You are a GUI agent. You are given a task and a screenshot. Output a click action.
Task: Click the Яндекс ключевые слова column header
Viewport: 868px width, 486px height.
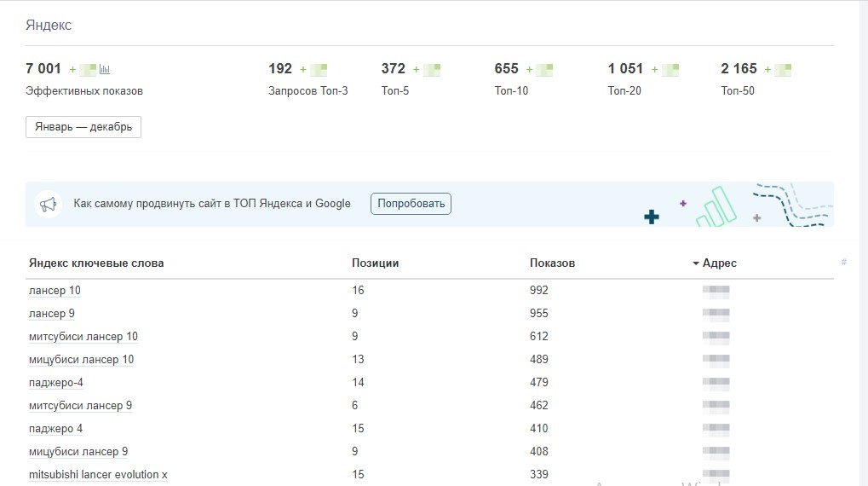(96, 263)
